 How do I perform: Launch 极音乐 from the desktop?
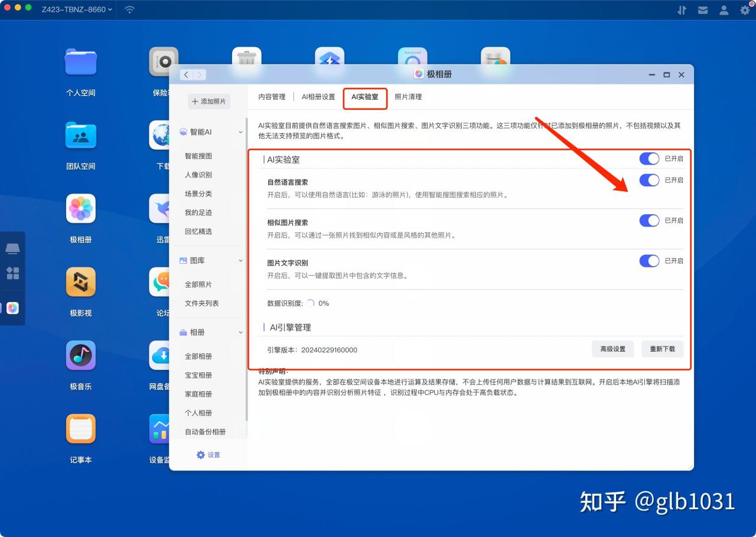point(80,355)
